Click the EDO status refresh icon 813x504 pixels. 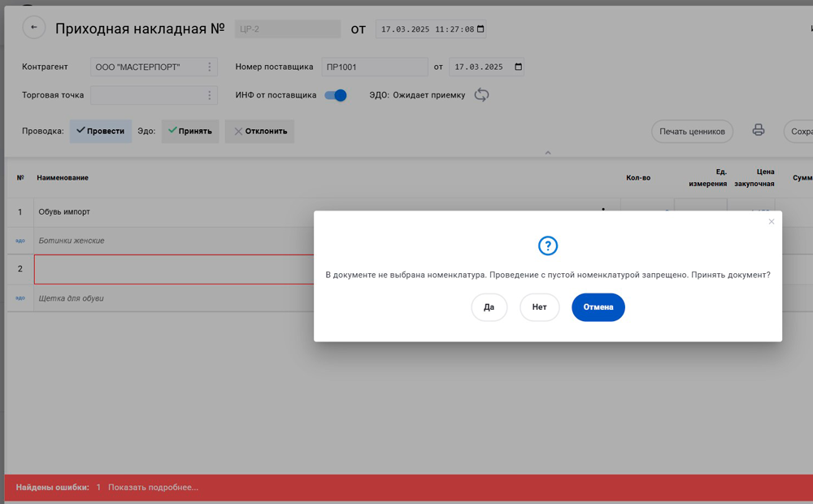[x=481, y=95]
